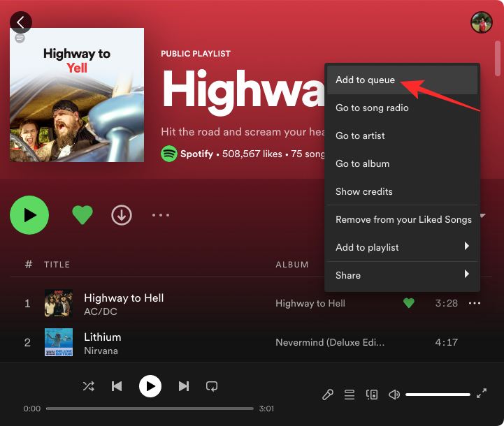Click the Spotify logo beside the owner name
Viewport: 504px width, 426px height.
click(169, 154)
